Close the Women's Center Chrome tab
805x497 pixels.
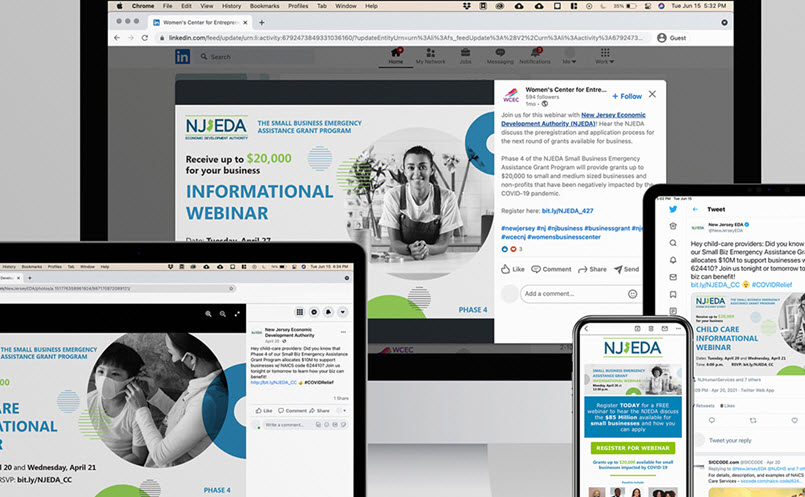245,23
